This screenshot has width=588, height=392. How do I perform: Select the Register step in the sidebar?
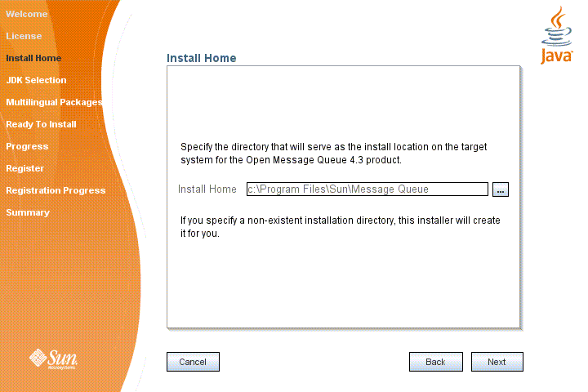point(24,168)
